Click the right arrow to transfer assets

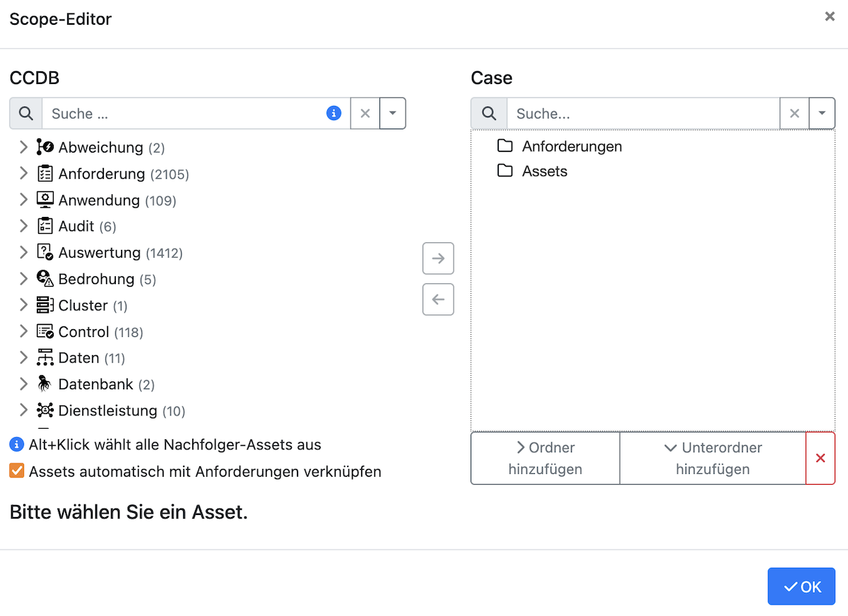point(438,259)
